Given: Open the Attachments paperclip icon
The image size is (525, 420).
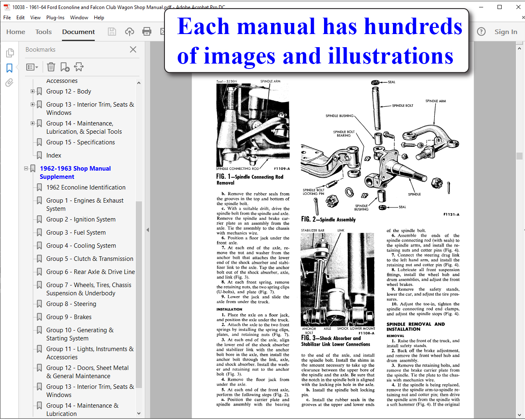Looking at the screenshot, I should pyautogui.click(x=9, y=83).
